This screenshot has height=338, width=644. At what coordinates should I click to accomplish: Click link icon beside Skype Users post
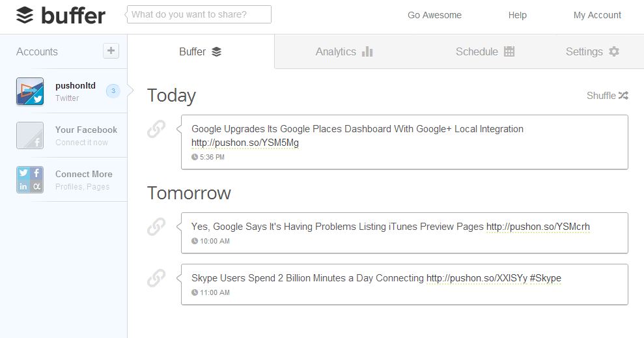156,278
